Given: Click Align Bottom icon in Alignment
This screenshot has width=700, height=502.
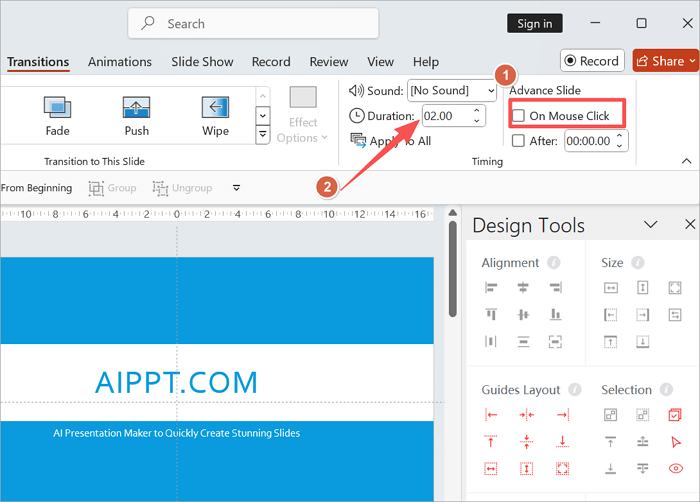Looking at the screenshot, I should click(x=555, y=314).
